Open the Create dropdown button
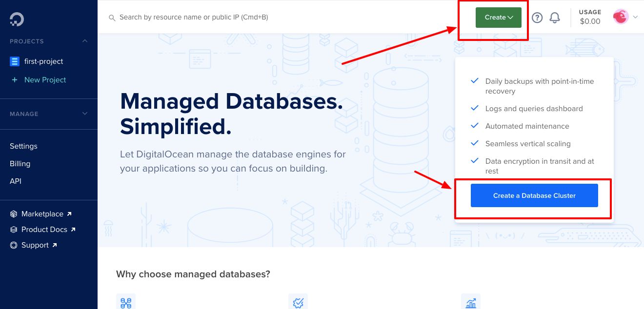The width and height of the screenshot is (644, 309). [499, 18]
